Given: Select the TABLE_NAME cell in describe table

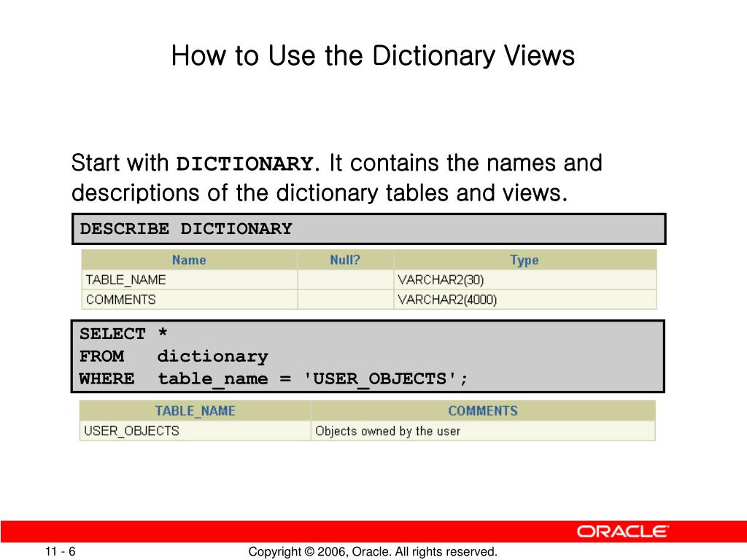Looking at the screenshot, I should pyautogui.click(x=189, y=280).
